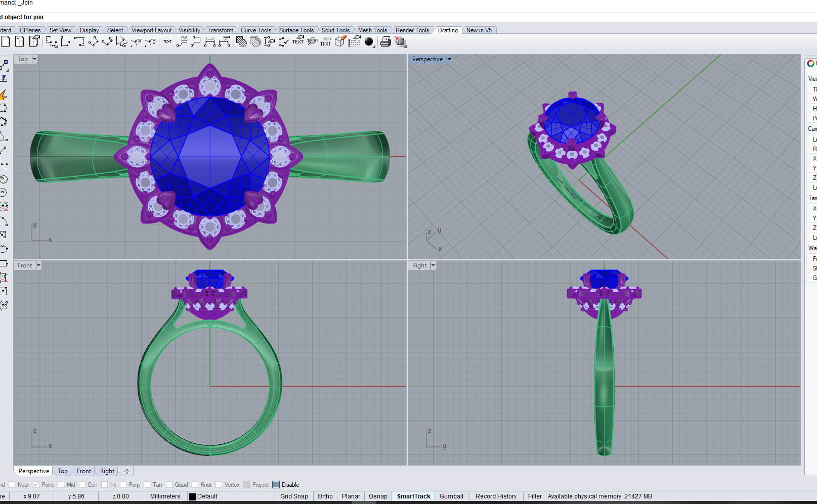The height and width of the screenshot is (504, 817).
Task: Open the Top viewport dropdown arrow
Action: [34, 59]
